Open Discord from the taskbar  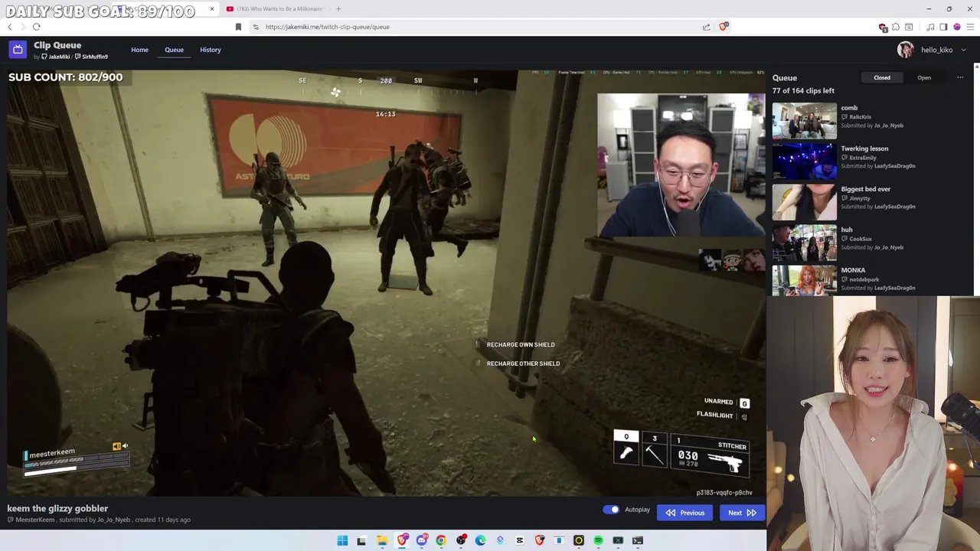click(x=422, y=540)
